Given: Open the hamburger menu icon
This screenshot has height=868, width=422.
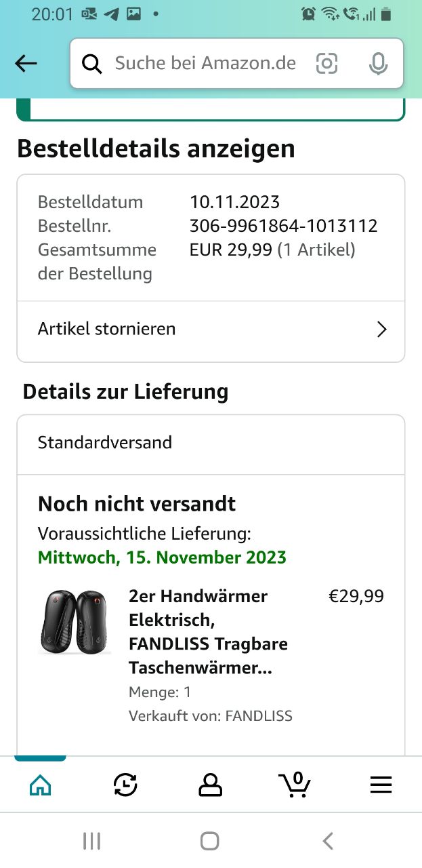Looking at the screenshot, I should click(381, 785).
